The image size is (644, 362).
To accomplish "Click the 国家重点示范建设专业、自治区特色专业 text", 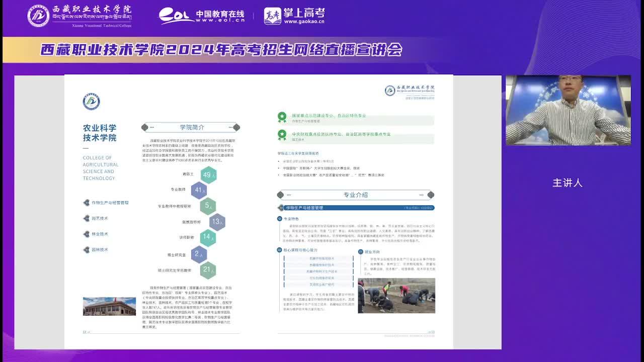I will tap(329, 116).
